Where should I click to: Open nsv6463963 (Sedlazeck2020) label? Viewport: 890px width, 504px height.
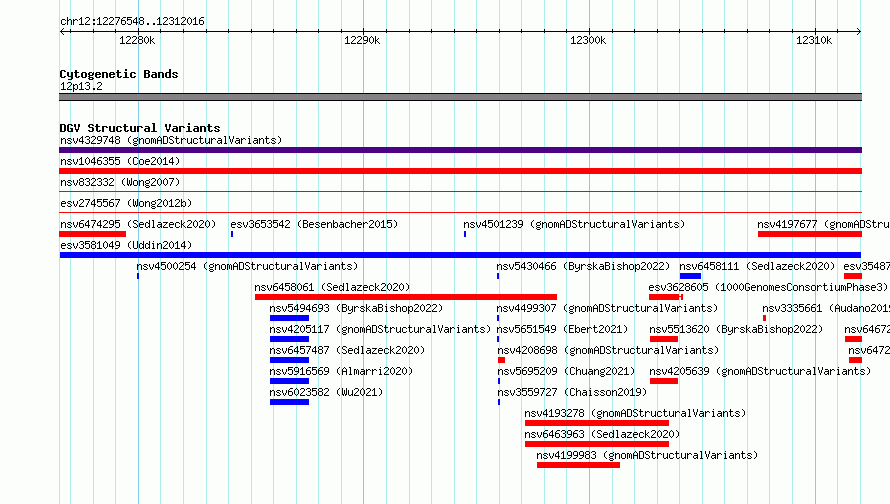602,434
